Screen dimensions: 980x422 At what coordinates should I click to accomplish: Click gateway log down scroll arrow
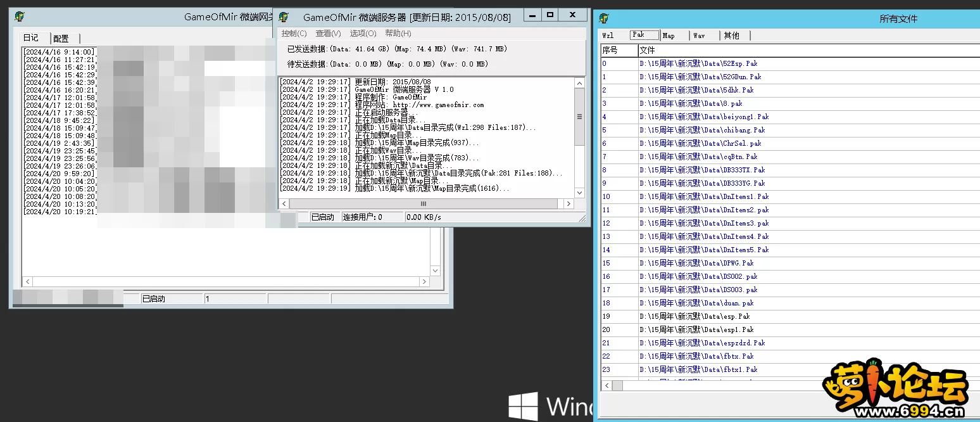click(435, 271)
